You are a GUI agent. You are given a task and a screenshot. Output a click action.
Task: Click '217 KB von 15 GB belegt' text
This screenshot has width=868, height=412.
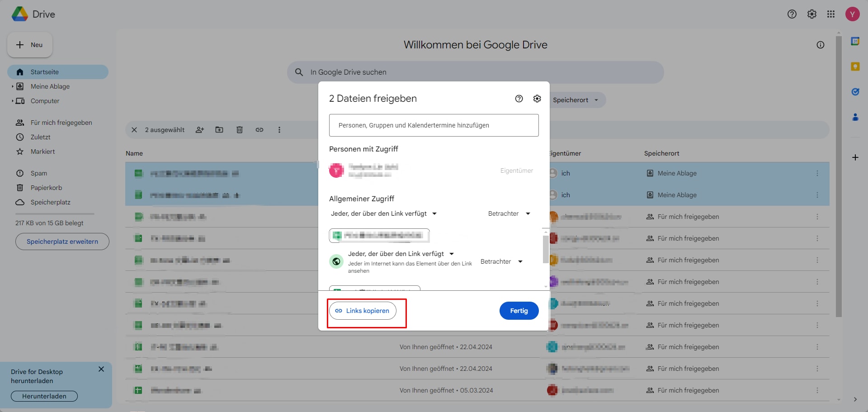click(x=49, y=223)
